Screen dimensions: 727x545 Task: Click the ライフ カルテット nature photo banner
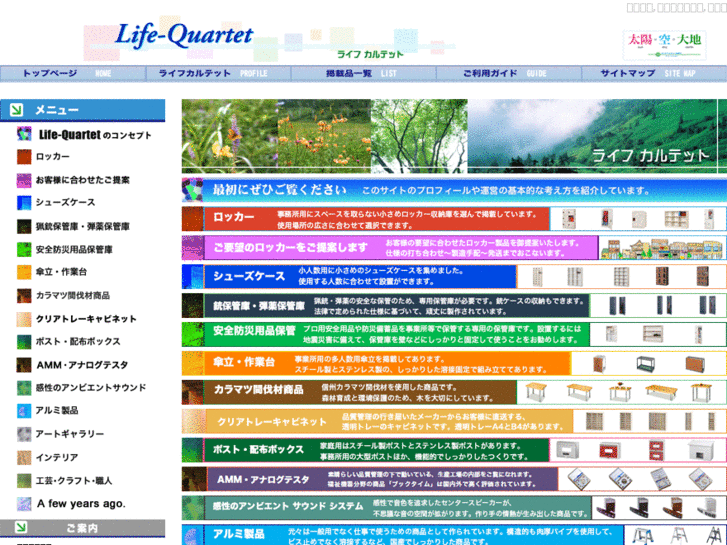(x=454, y=136)
